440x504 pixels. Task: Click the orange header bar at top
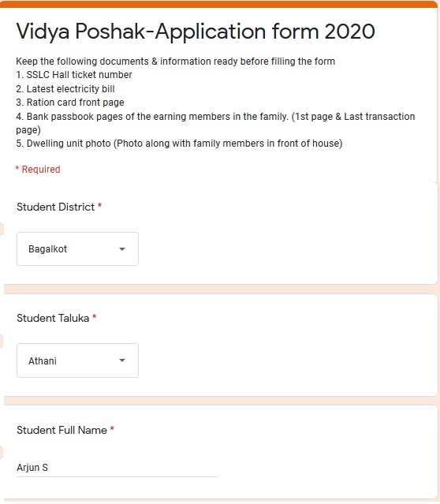[219, 4]
